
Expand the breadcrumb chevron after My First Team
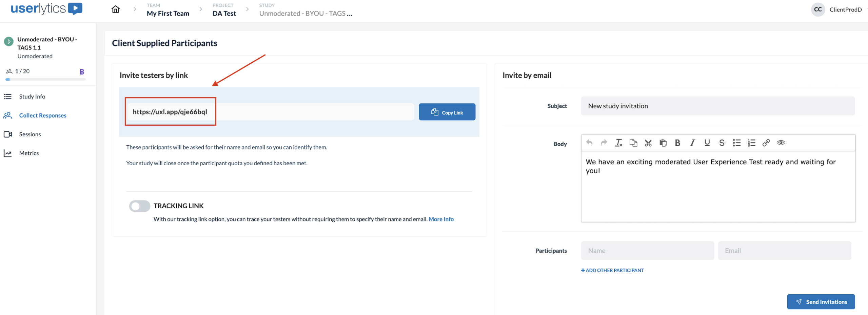[200, 9]
